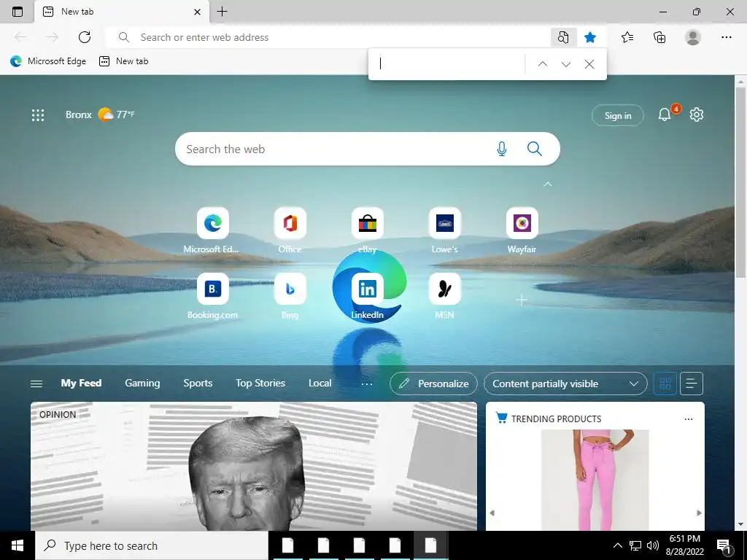Screen dimensions: 747x560
Task: Show more feed categories ellipsis
Action: pyautogui.click(x=367, y=384)
